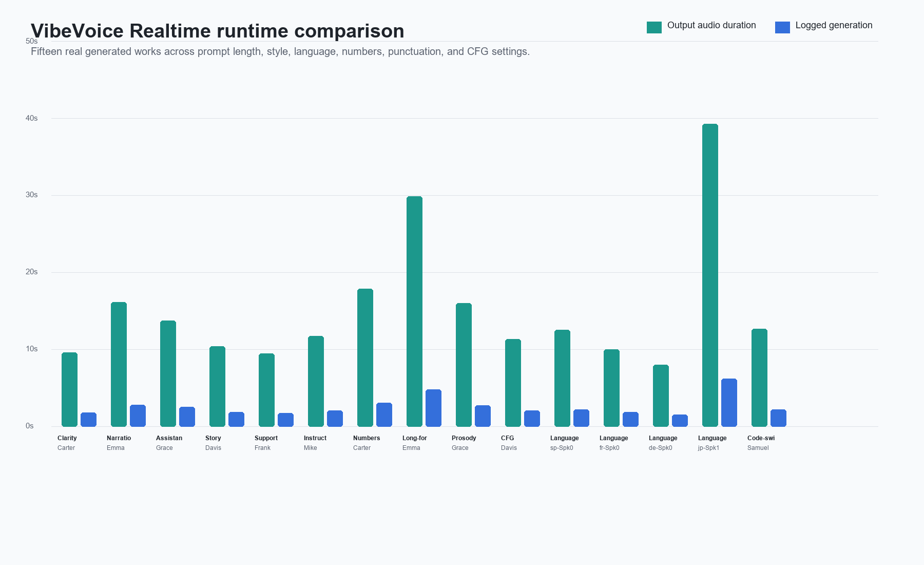Select the blue bar for Language sp-Spk0
The width and height of the screenshot is (924, 565).
click(581, 418)
